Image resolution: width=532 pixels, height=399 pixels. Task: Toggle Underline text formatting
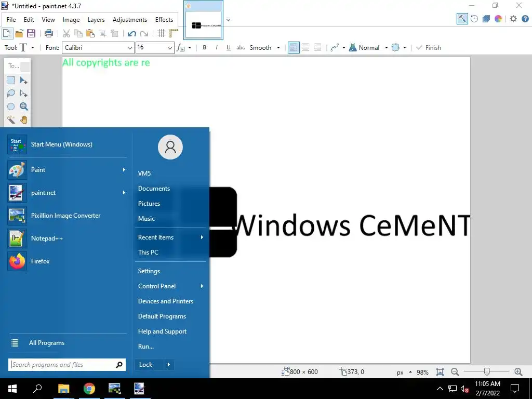(x=229, y=47)
